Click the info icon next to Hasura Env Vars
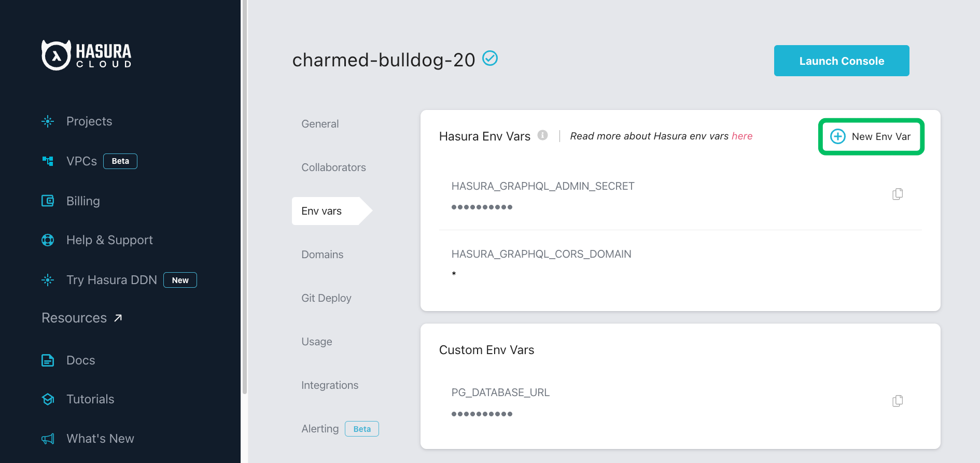 542,135
